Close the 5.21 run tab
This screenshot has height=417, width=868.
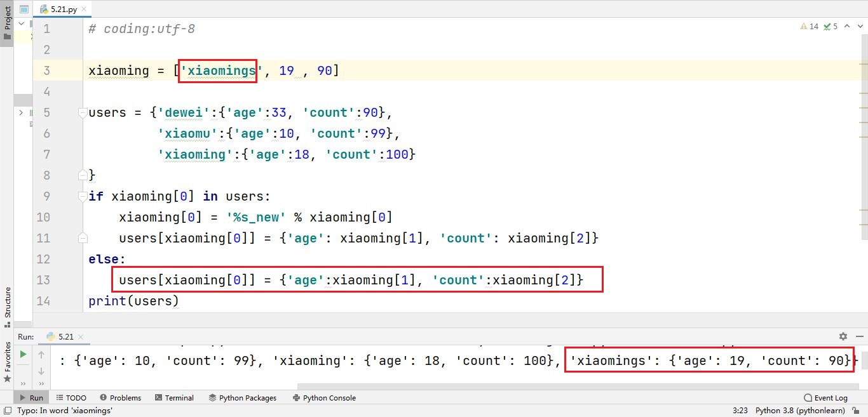(x=81, y=337)
